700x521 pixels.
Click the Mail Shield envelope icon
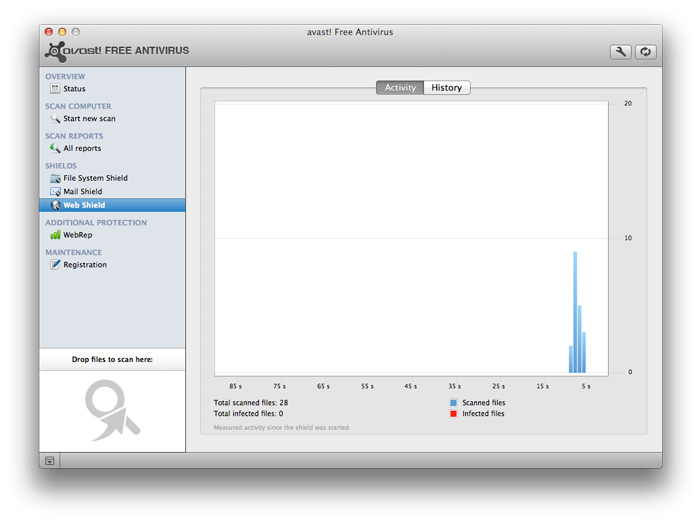pyautogui.click(x=55, y=192)
